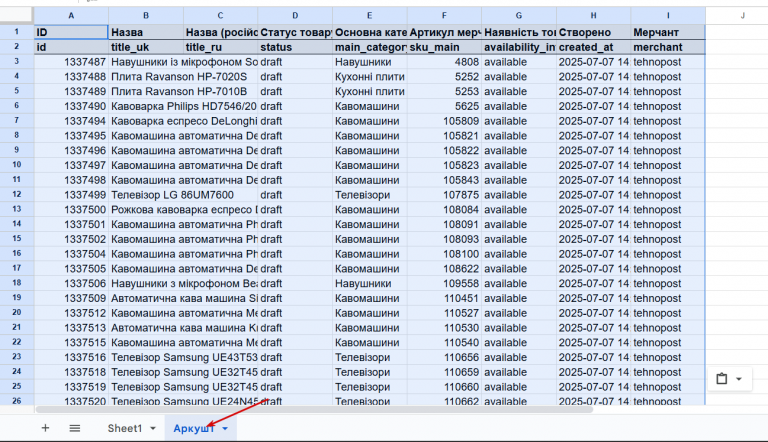Click the Навушники category in row 3
This screenshot has height=442, width=768.
click(x=370, y=62)
